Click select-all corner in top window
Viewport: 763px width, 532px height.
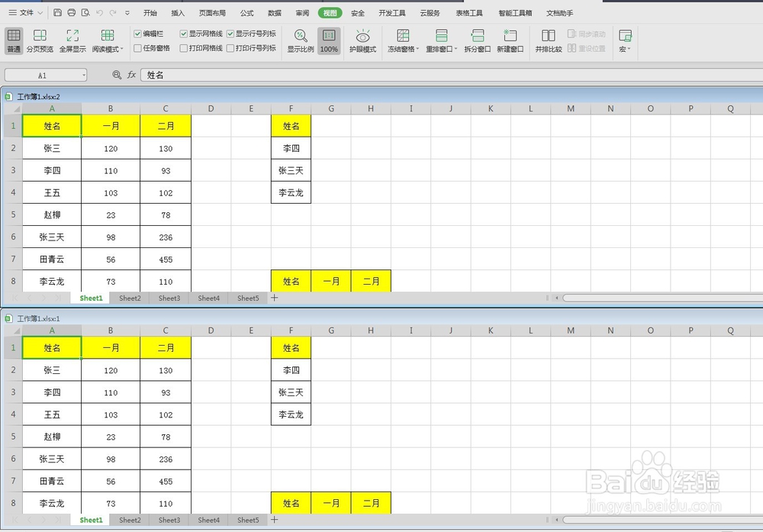coord(13,108)
